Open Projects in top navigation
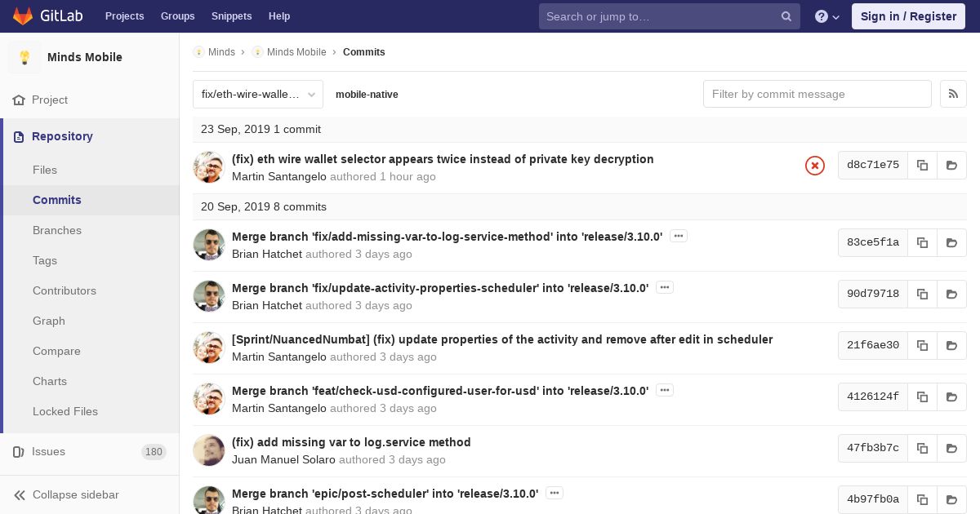This screenshot has height=514, width=980. 124,16
